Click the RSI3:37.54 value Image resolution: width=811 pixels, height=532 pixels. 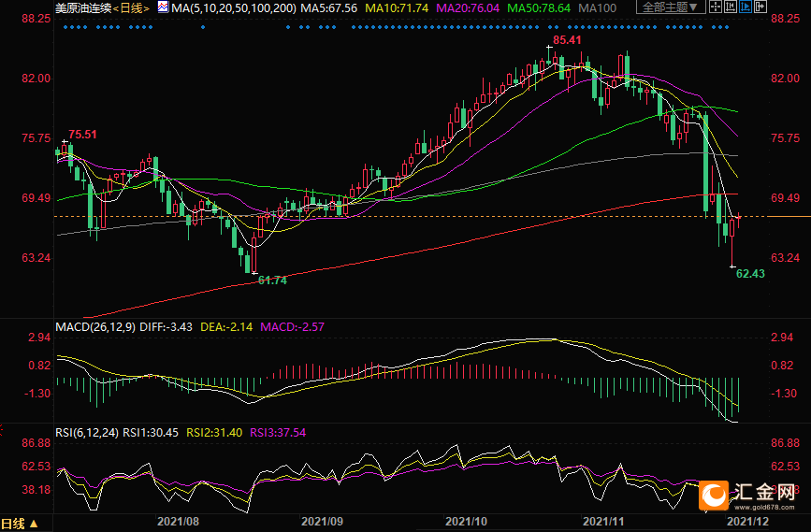click(x=278, y=433)
